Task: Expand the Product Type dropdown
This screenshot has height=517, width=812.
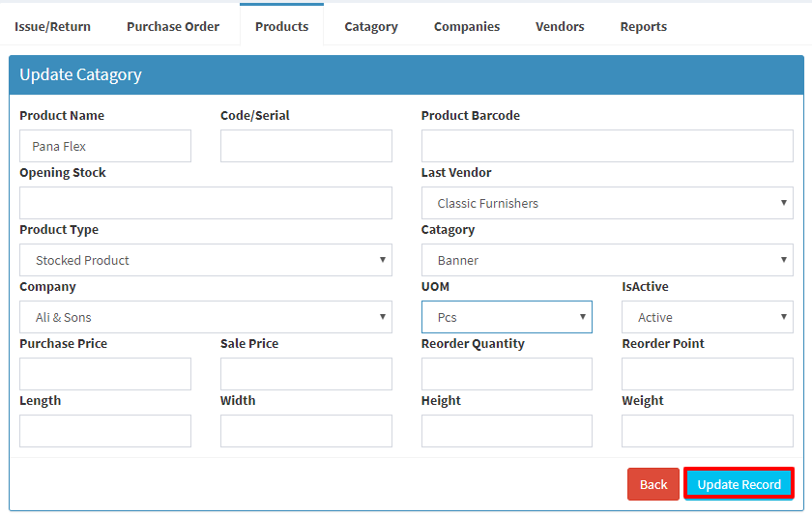Action: [206, 260]
